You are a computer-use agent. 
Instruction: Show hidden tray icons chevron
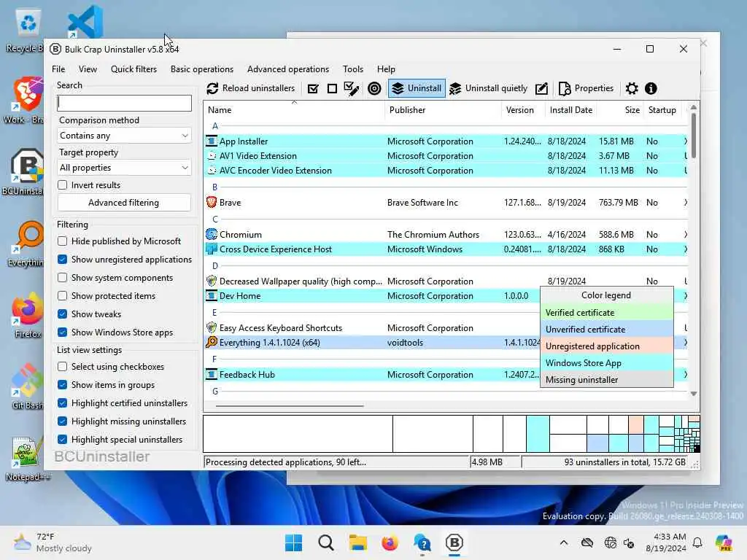pos(564,542)
